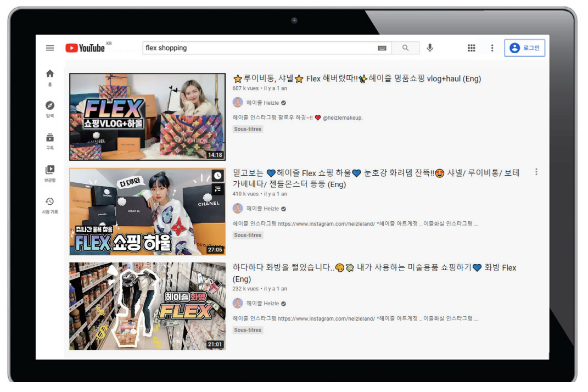Open the settings three-dot menu in header
Viewport: 588px width, 392px height.
tap(492, 48)
